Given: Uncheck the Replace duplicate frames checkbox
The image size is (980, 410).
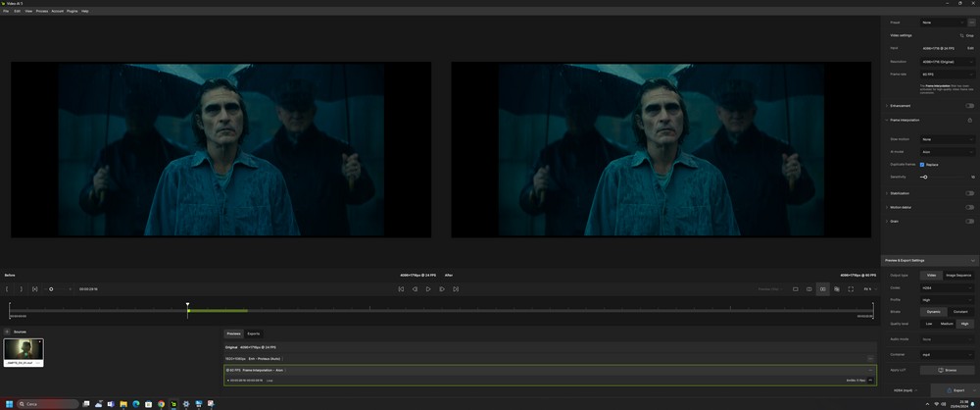Looking at the screenshot, I should [922, 165].
